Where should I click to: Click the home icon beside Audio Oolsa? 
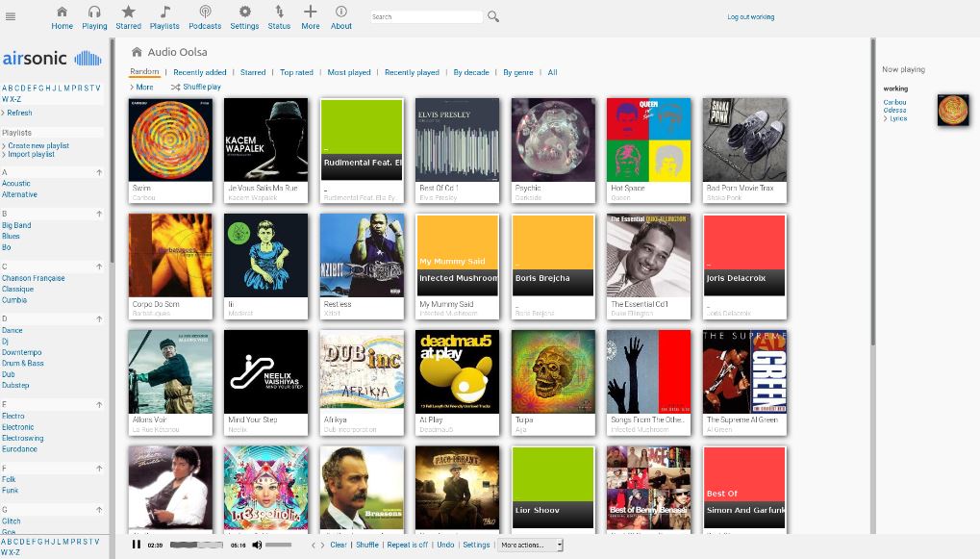tap(137, 52)
